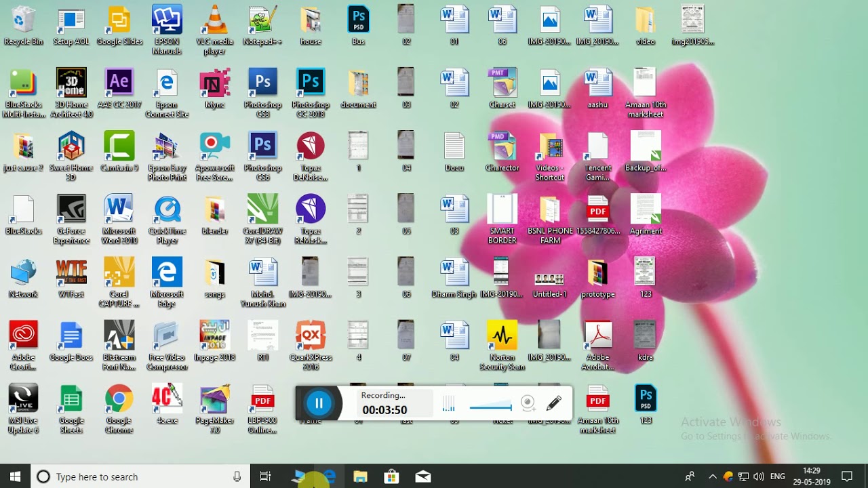Viewport: 868px width, 488px height.
Task: Open Google Sheets shortcut
Action: click(71, 408)
